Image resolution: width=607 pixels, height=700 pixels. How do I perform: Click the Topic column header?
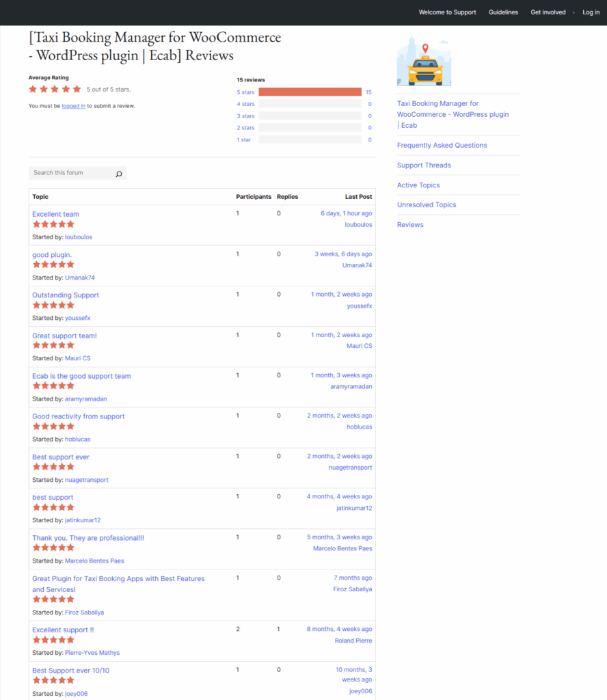(x=40, y=197)
